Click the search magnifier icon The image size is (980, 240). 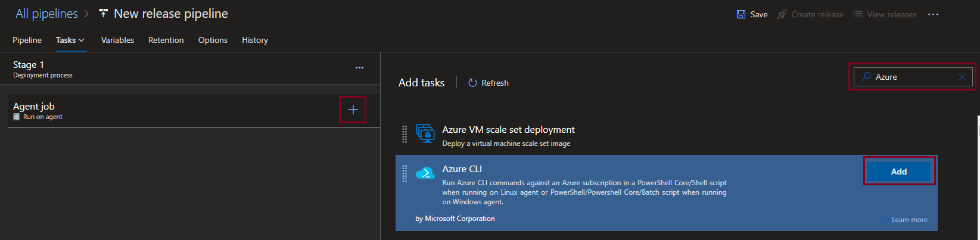866,77
